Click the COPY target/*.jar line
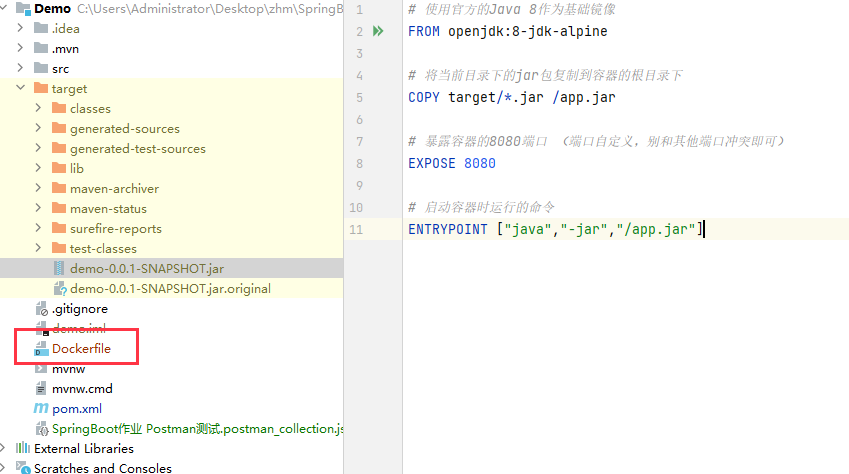The image size is (849, 474). [512, 98]
